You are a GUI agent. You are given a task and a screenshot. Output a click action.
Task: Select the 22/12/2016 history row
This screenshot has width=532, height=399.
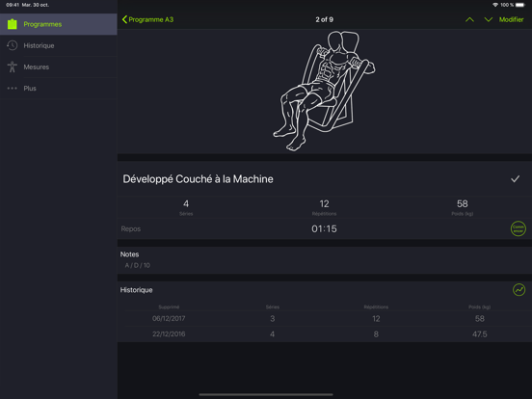[325, 334]
